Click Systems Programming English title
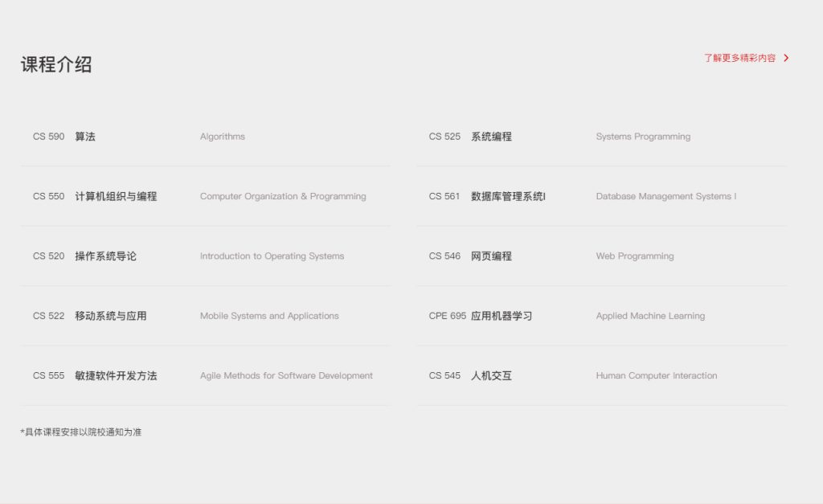Viewport: 823px width, 504px height. pos(643,137)
